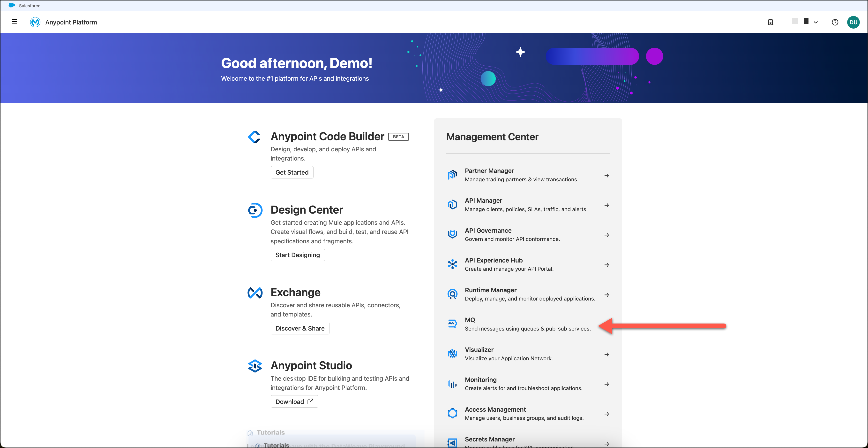Click "Create and manage your API Portal." text
This screenshot has width=868, height=448.
click(509, 269)
